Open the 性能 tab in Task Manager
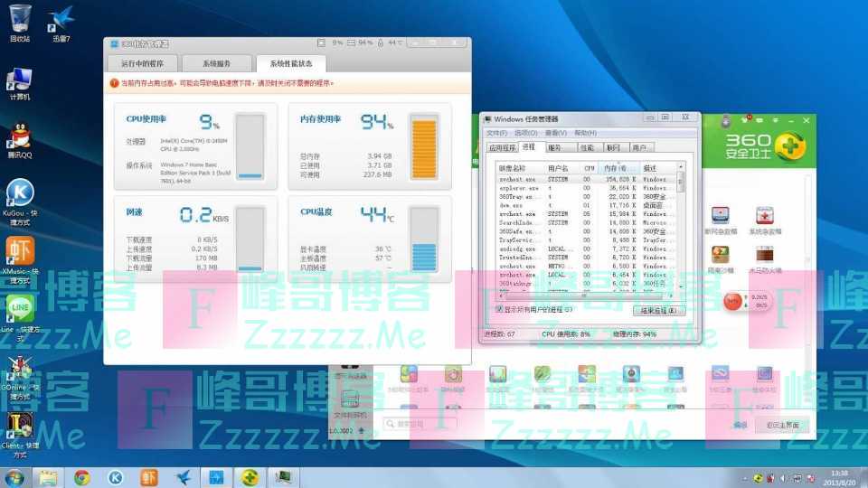Screen dimensions: 868x488 coord(587,147)
